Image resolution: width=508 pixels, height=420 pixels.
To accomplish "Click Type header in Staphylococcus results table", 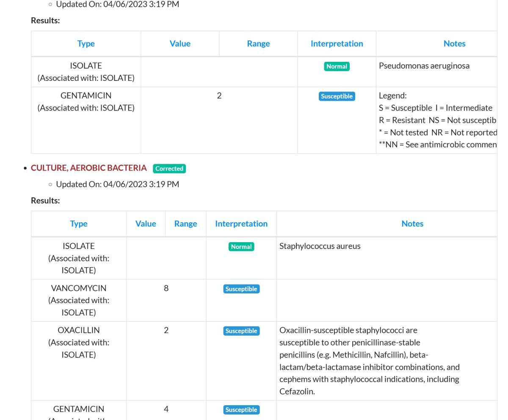I will point(79,224).
